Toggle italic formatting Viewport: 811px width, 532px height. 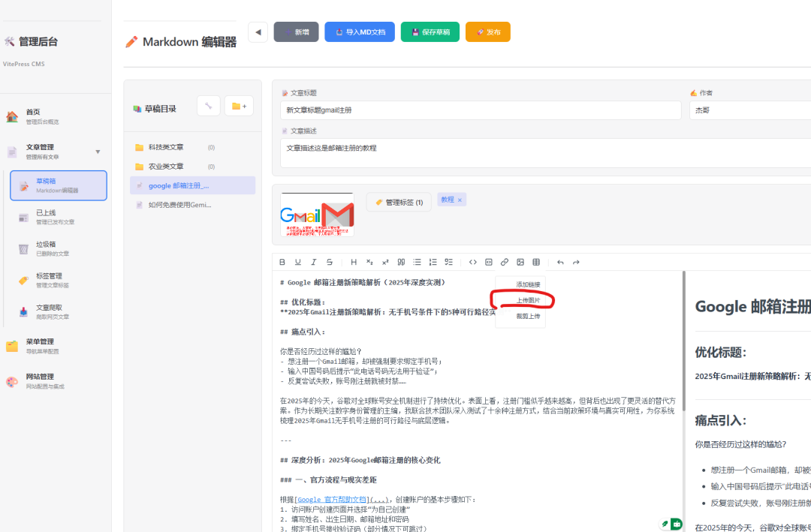pyautogui.click(x=314, y=262)
